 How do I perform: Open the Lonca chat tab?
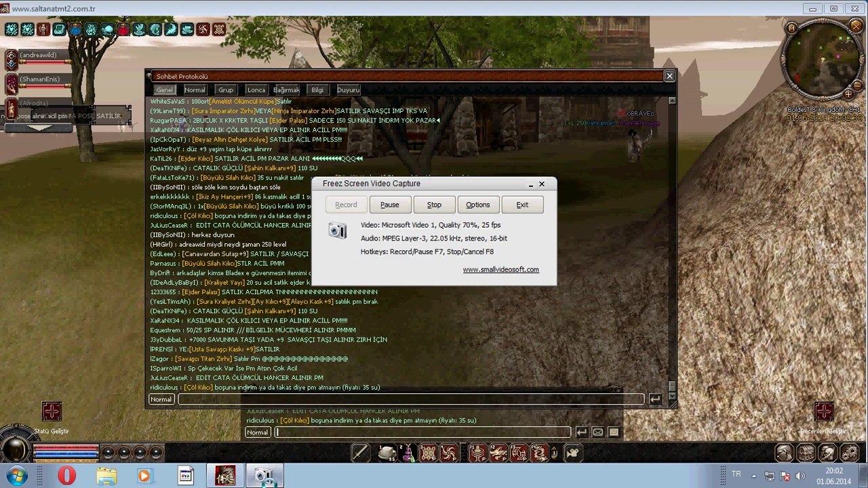click(x=256, y=89)
